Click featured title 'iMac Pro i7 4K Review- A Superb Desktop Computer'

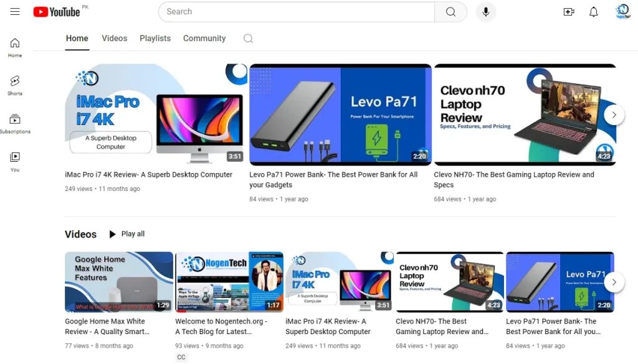click(x=148, y=175)
